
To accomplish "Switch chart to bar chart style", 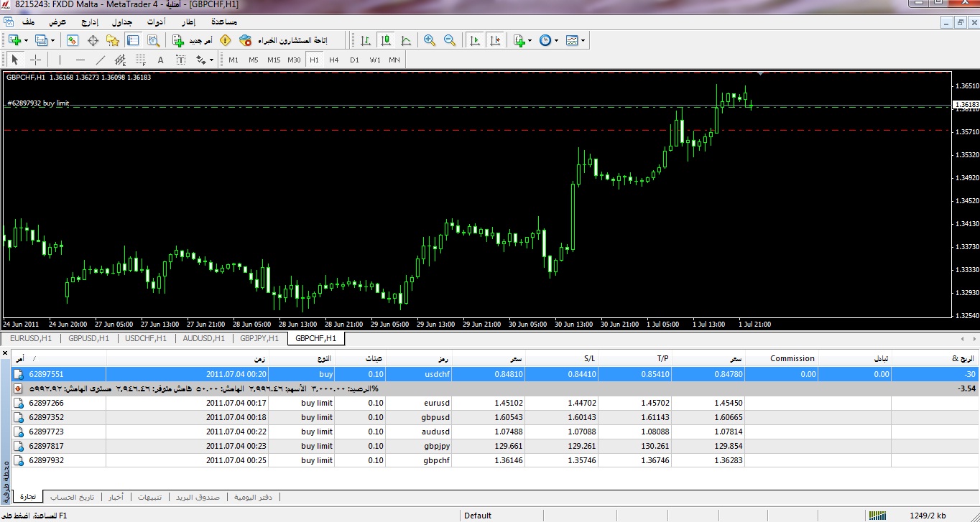I will click(366, 41).
